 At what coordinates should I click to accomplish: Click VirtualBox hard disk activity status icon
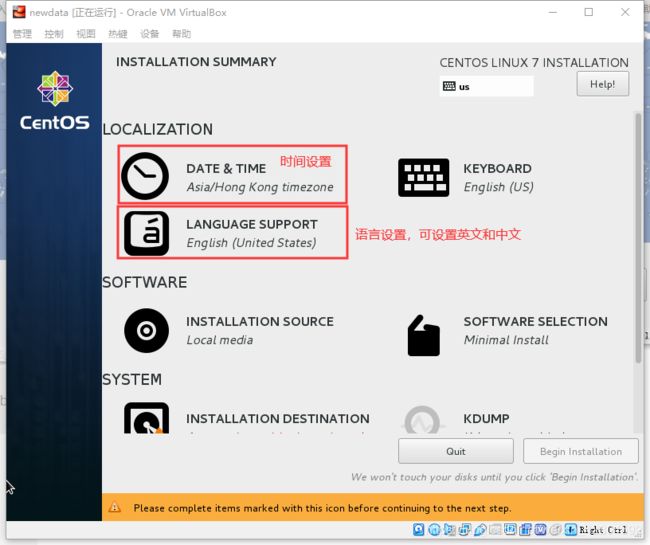pyautogui.click(x=419, y=530)
